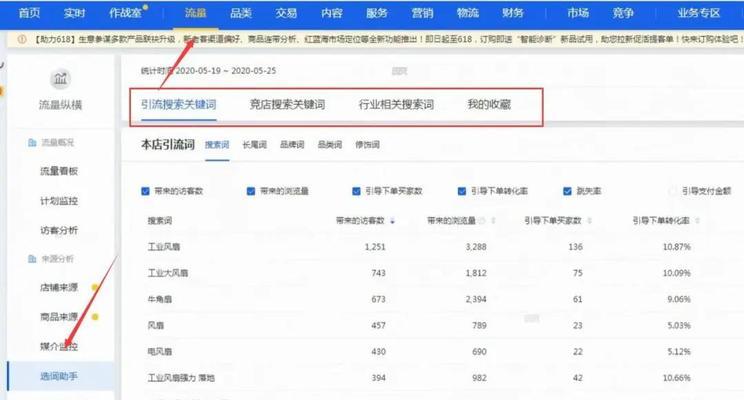Sort the 引导下单转化率 column
This screenshot has width=744, height=400.
(x=698, y=221)
